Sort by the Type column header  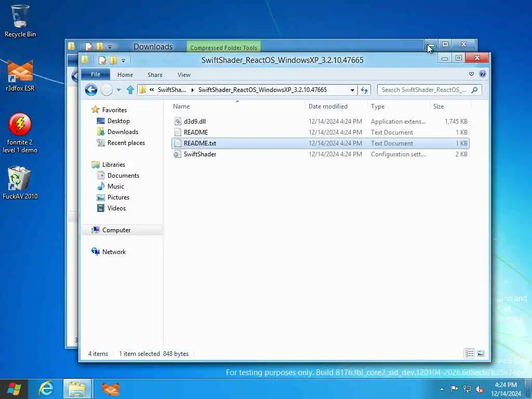pyautogui.click(x=399, y=106)
